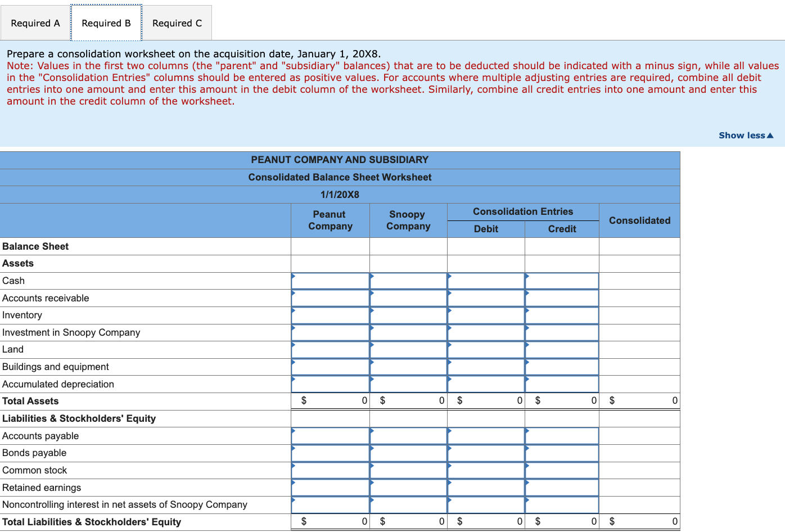Collapse the instructions with Show less
Image resolution: width=785 pixels, height=532 pixels.
tap(746, 135)
